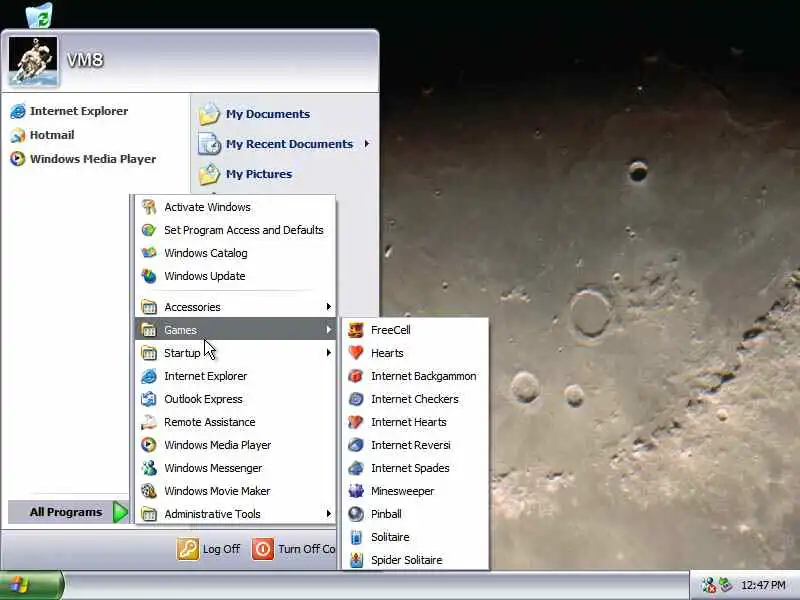Screen dimensions: 800x600
Task: Select the highlighted Games folder entry
Action: [x=235, y=330]
